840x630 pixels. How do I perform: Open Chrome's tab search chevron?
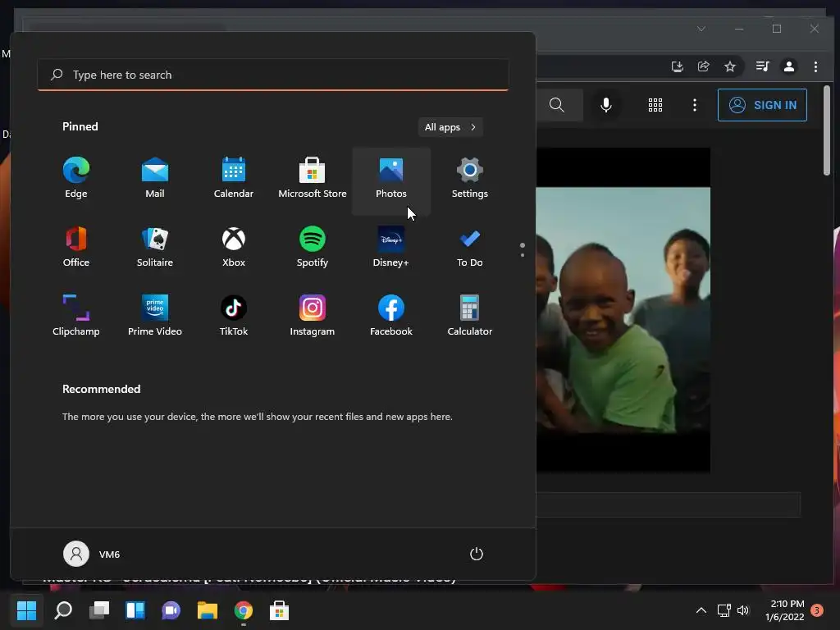point(701,29)
